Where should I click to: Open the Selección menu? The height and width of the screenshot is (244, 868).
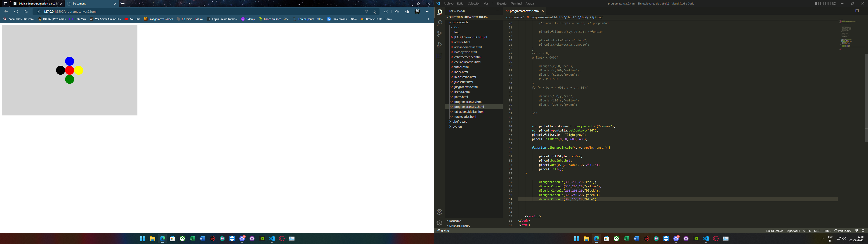474,4
